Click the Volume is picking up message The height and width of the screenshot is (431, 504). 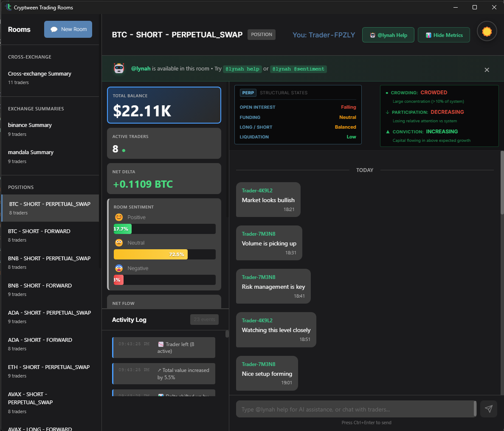click(269, 243)
